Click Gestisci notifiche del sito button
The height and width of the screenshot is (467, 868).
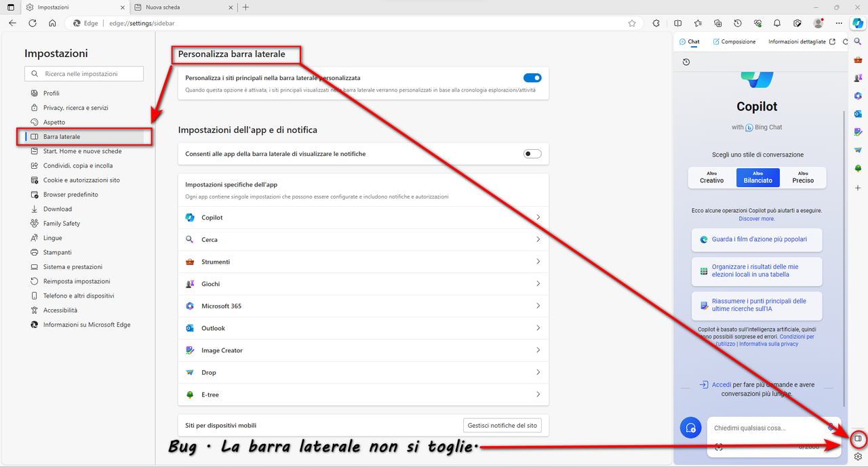tap(502, 426)
